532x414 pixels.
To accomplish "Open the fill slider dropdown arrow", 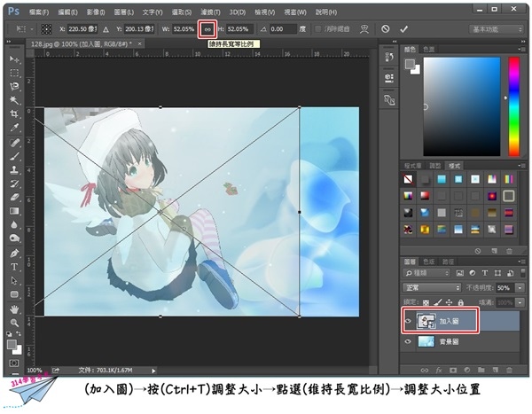I will pos(520,302).
